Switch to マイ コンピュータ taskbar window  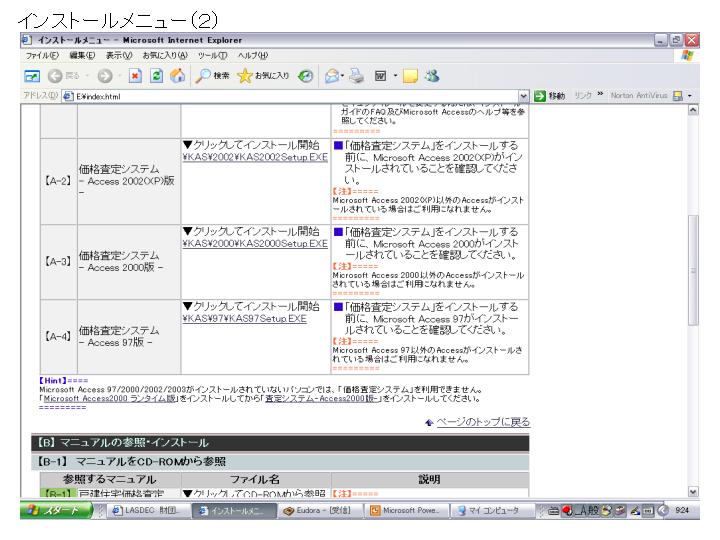pyautogui.click(x=492, y=511)
